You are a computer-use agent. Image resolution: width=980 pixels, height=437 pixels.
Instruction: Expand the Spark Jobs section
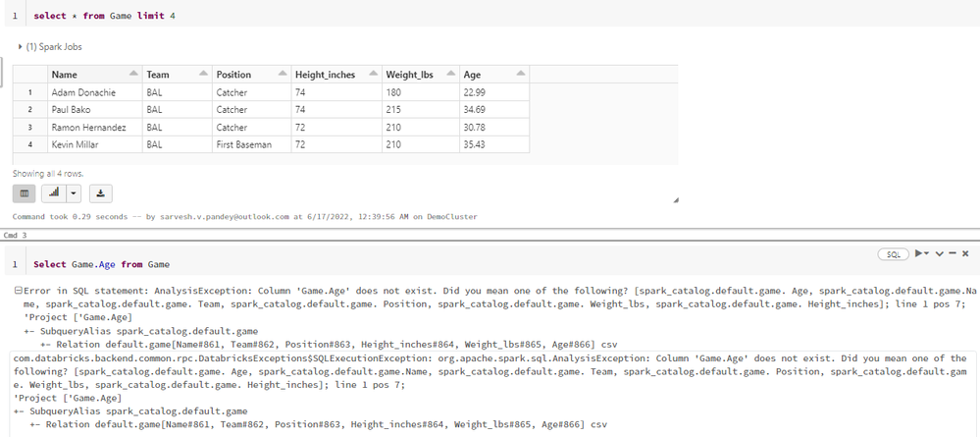22,46
